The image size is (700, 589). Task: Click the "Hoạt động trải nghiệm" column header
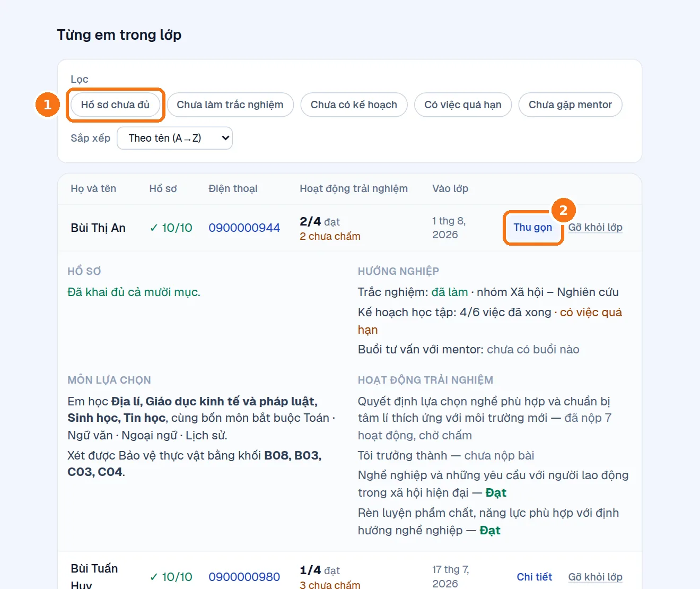(354, 189)
